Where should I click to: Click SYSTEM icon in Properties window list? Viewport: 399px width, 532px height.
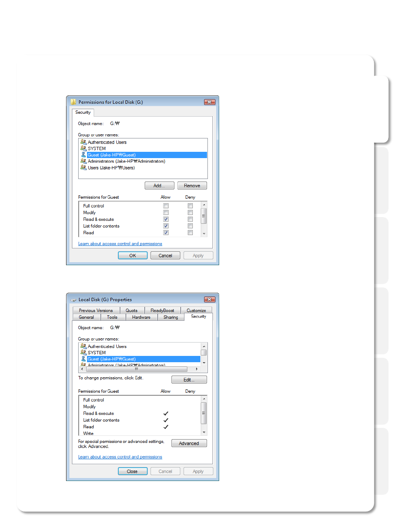83,353
